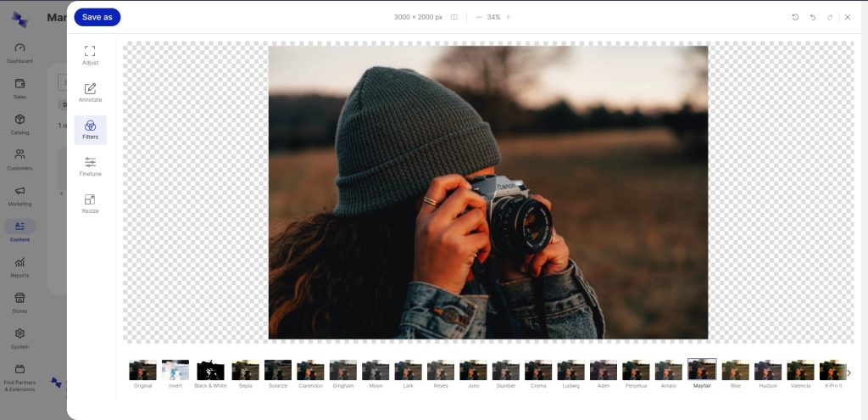
Task: Zoom in with the plus icon
Action: (508, 17)
